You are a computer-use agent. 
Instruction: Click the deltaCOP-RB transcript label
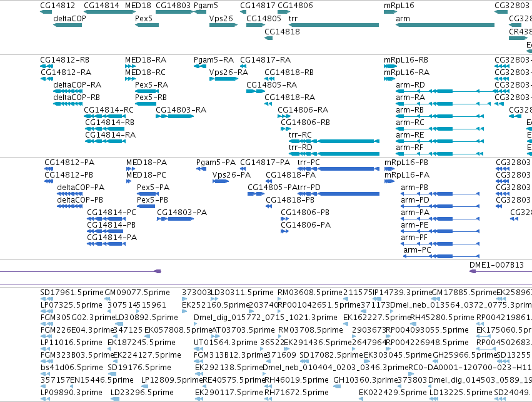(77, 98)
